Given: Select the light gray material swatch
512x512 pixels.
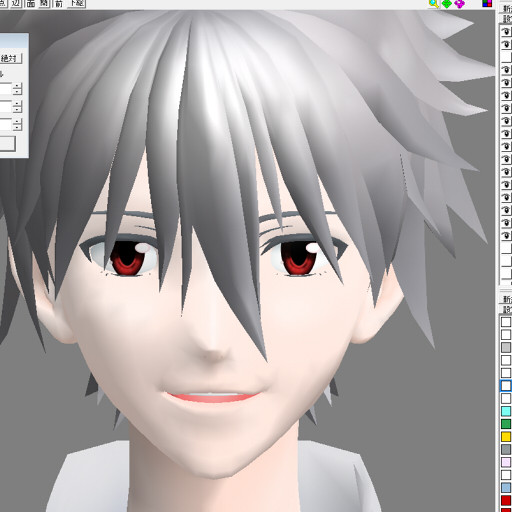Looking at the screenshot, I should (506, 347).
